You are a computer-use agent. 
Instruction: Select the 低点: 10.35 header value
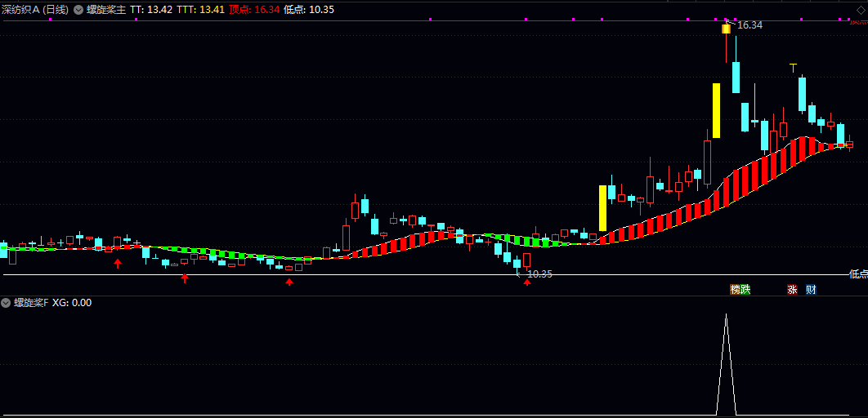click(x=308, y=10)
